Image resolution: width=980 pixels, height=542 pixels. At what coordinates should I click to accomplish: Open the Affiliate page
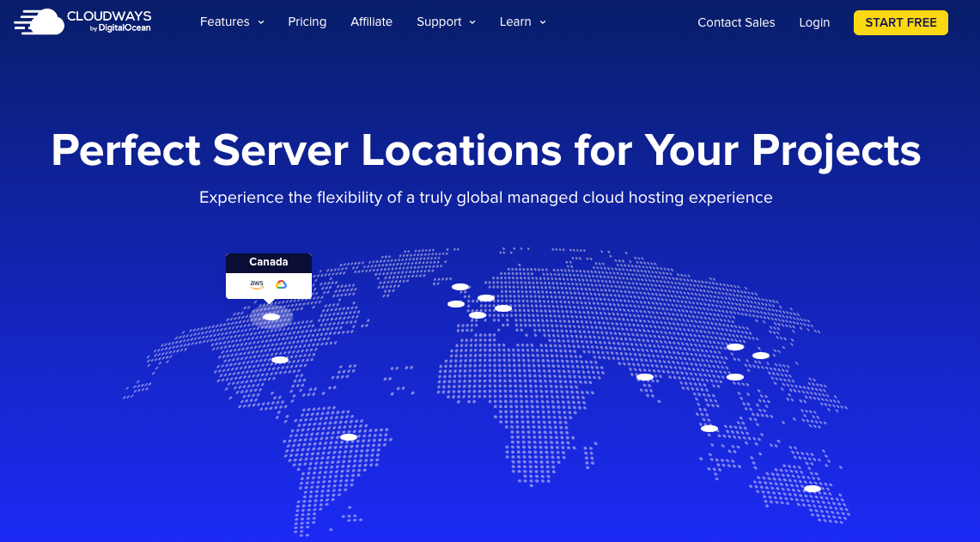click(x=371, y=21)
